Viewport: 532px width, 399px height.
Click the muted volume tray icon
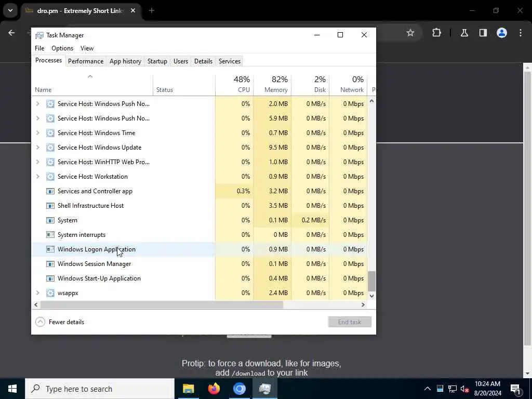click(x=465, y=389)
